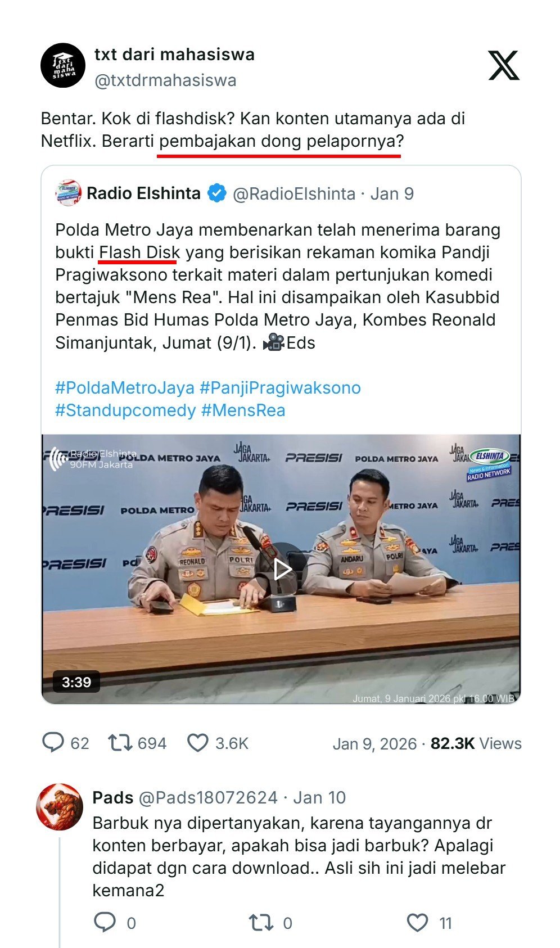The height and width of the screenshot is (948, 560).
Task: Open the #PoldaMetroJaya hashtag
Action: tap(125, 387)
